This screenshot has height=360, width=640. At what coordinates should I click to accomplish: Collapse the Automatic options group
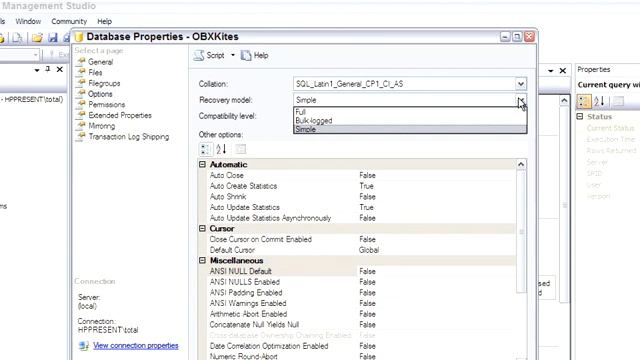click(202, 164)
